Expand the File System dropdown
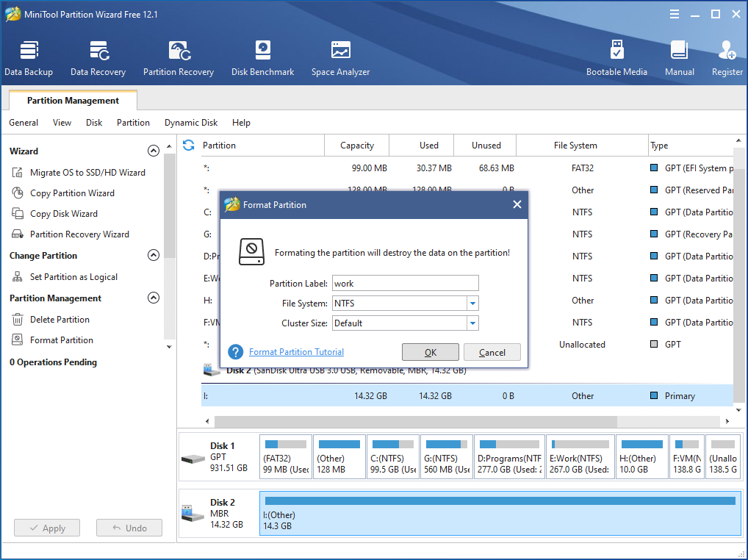Image resolution: width=748 pixels, height=560 pixels. pyautogui.click(x=472, y=304)
